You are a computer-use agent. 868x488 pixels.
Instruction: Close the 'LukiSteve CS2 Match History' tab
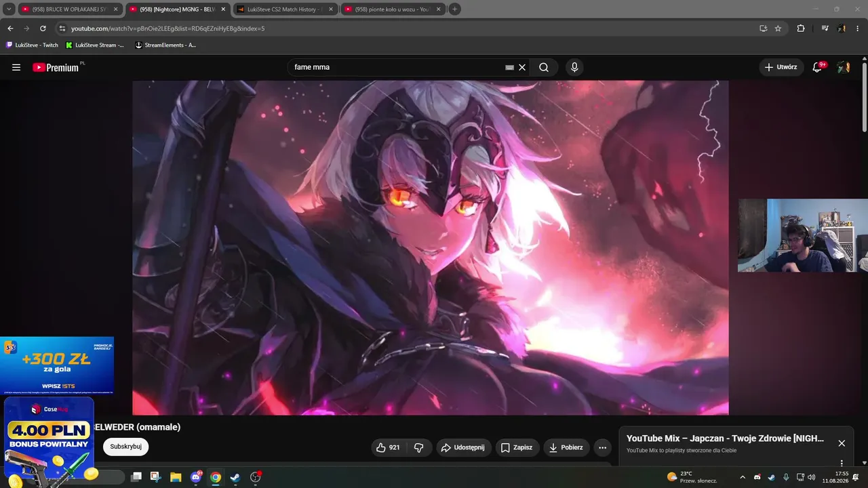(x=331, y=9)
